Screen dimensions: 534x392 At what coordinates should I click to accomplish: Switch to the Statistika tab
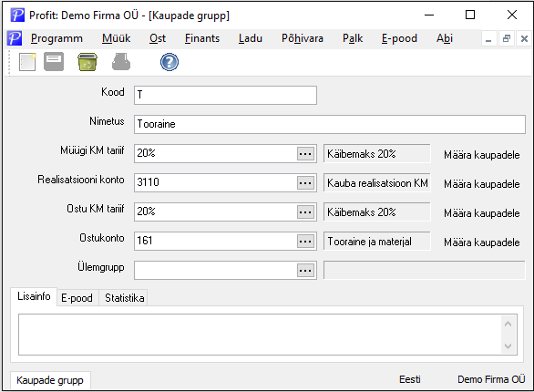click(x=124, y=298)
